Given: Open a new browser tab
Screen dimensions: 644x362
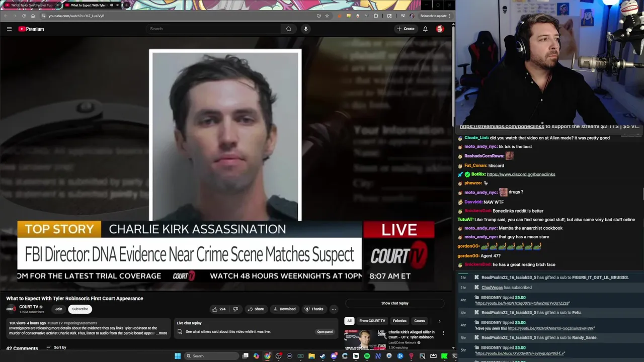Looking at the screenshot, I should tap(127, 5).
